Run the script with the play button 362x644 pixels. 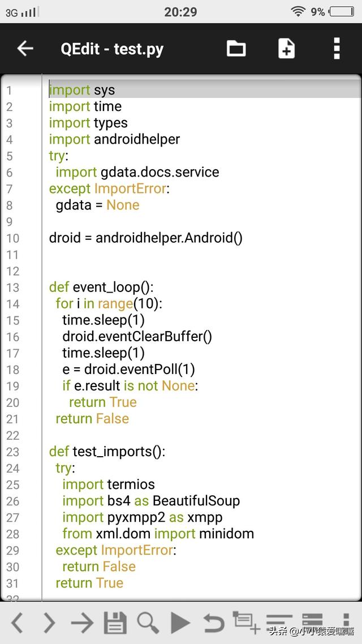tap(180, 622)
